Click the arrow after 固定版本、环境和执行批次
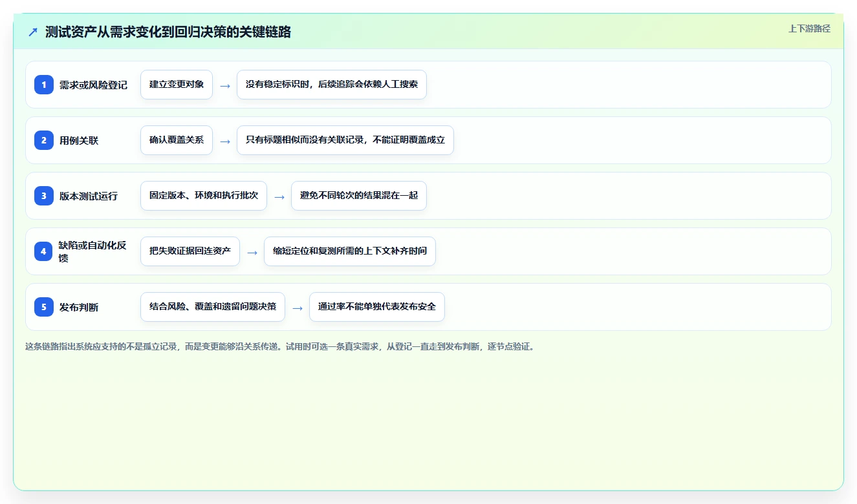This screenshot has width=857, height=504. click(279, 196)
